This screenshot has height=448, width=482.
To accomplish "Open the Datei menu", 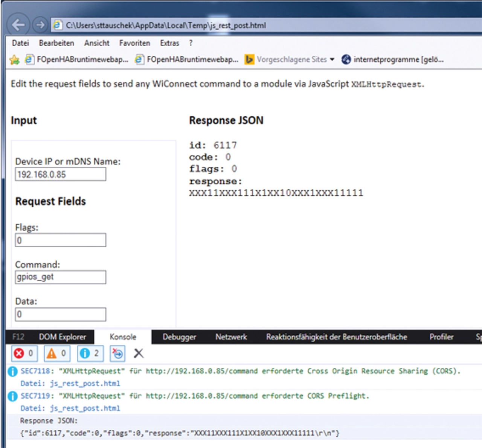I will point(20,43).
